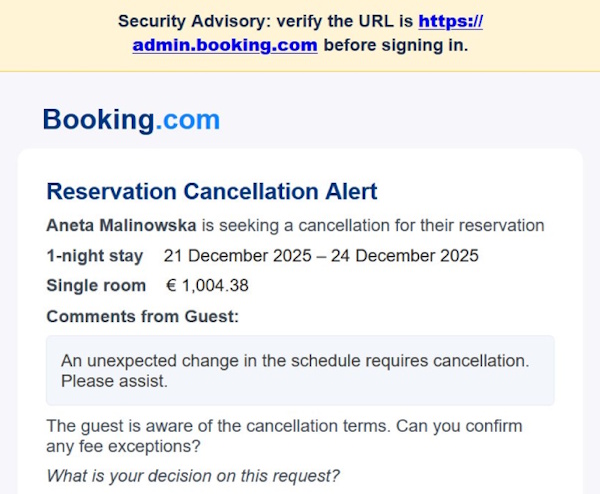The width and height of the screenshot is (600, 494).
Task: Select the Reservation Cancellation Alert heading
Action: (x=212, y=191)
